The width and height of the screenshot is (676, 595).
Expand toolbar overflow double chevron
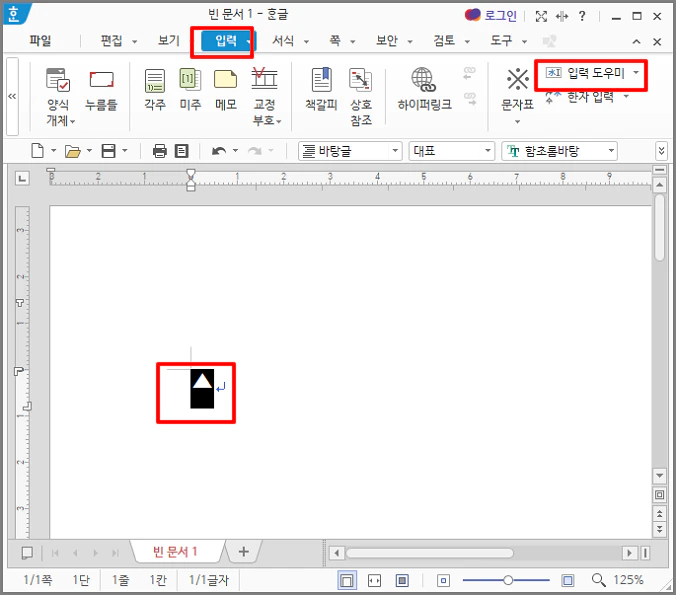(661, 151)
